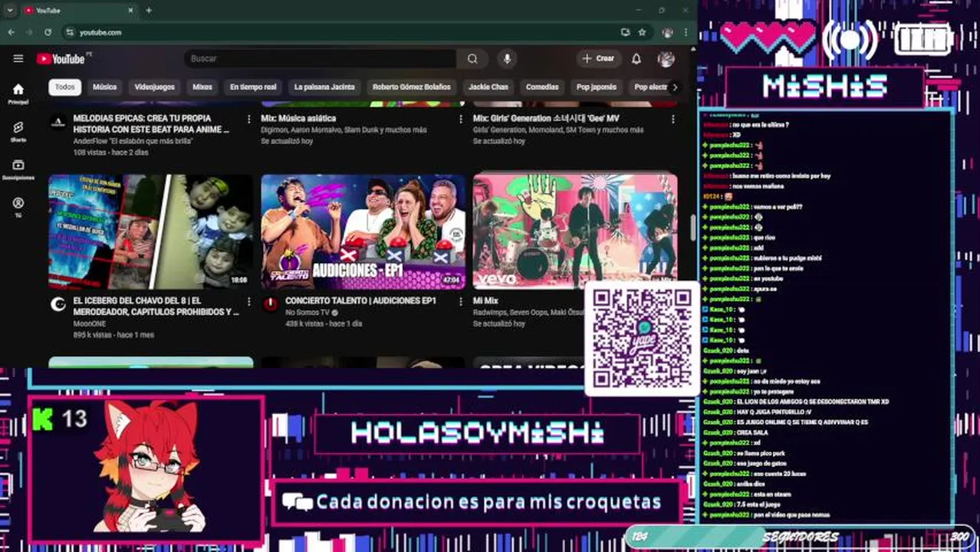Bookmark this page with the star icon

(642, 32)
